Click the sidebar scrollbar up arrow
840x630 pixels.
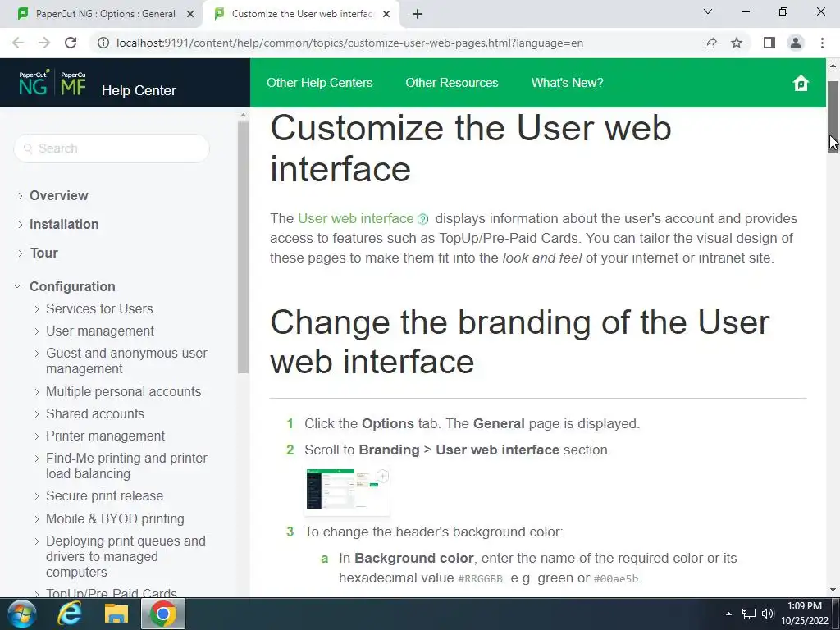(x=243, y=115)
